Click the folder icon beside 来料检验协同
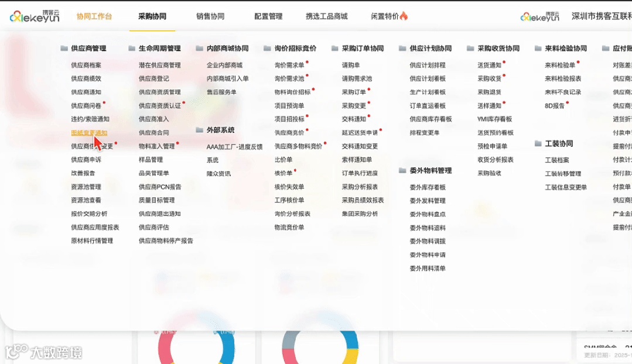This screenshot has height=364, width=632. click(537, 48)
